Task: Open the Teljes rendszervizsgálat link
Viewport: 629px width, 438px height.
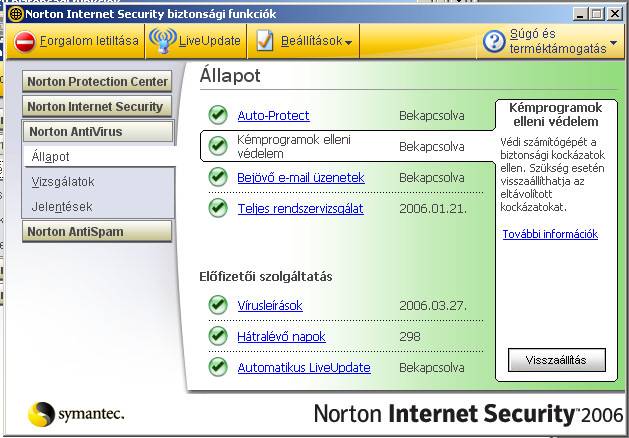Action: click(x=300, y=208)
